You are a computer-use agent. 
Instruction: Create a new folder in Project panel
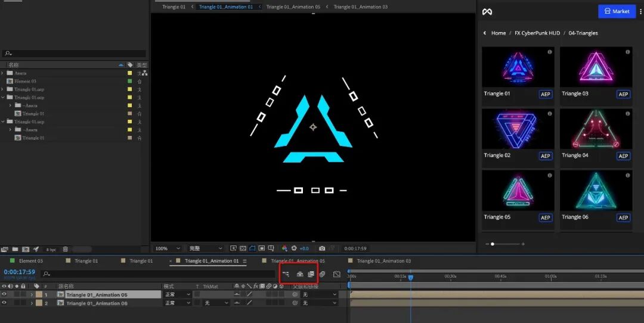click(15, 249)
